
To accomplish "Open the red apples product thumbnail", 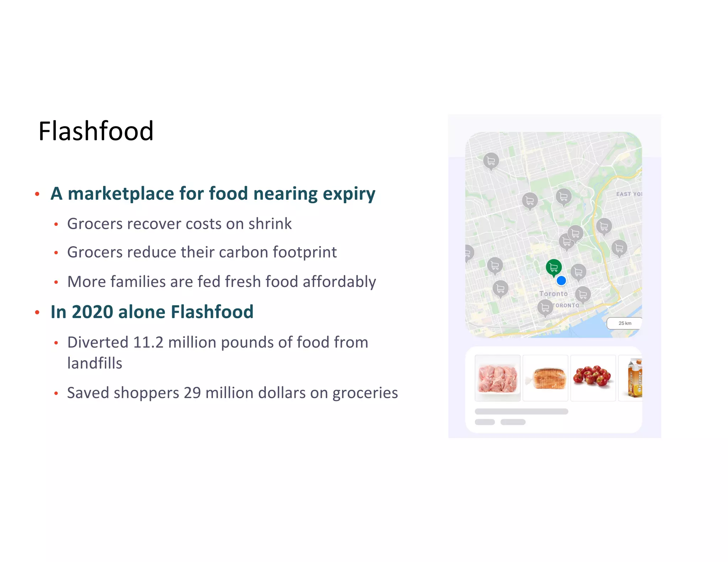I will pyautogui.click(x=593, y=378).
